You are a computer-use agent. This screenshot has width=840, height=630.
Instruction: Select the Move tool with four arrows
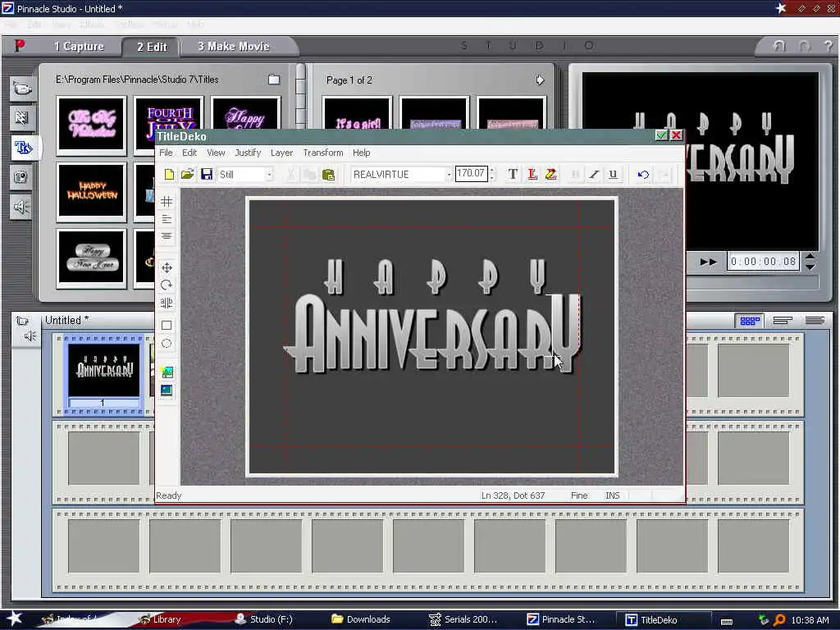167,267
